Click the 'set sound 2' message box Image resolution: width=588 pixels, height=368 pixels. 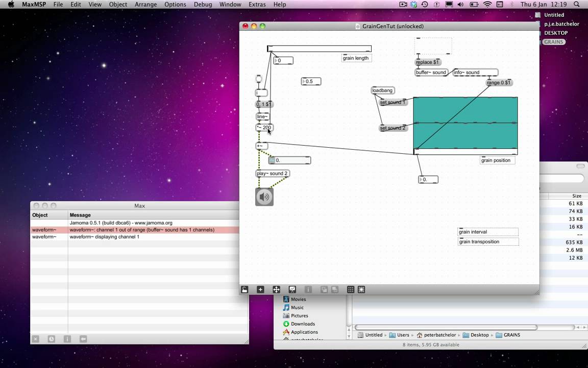tap(393, 128)
